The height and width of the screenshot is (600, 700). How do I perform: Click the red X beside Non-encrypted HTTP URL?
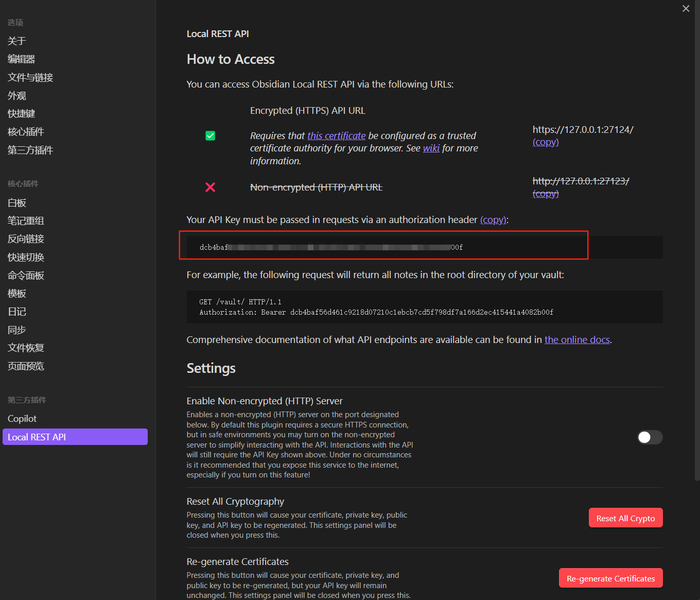pos(210,187)
